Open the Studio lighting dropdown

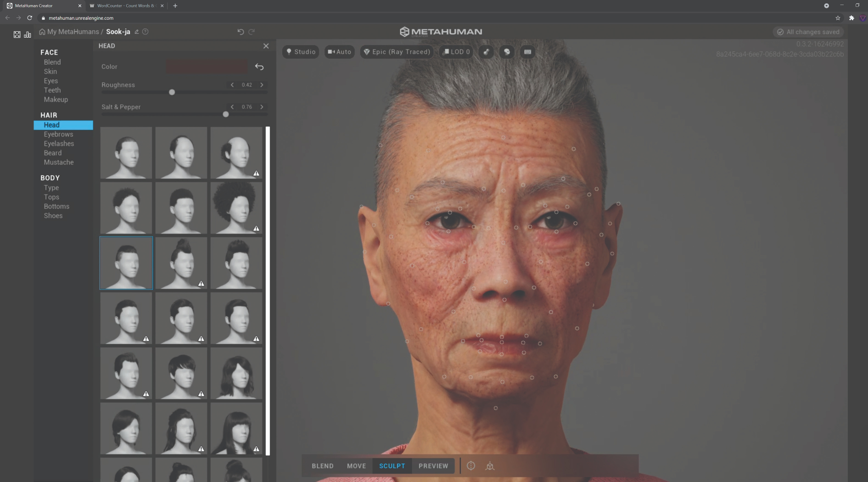[x=301, y=52]
